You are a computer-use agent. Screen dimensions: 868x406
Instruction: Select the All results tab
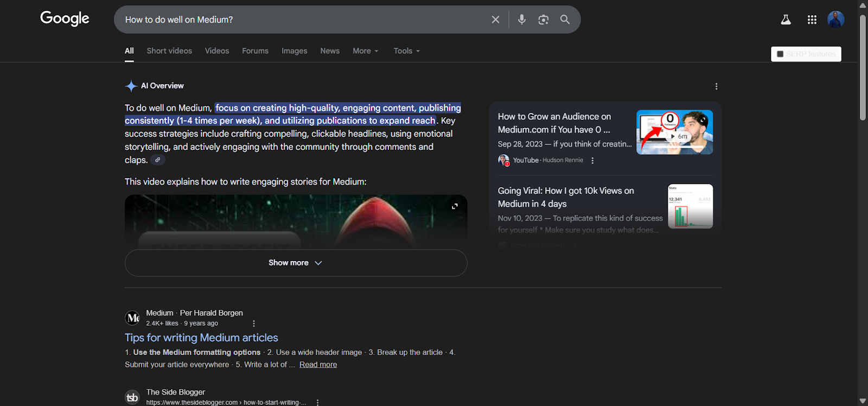point(129,50)
